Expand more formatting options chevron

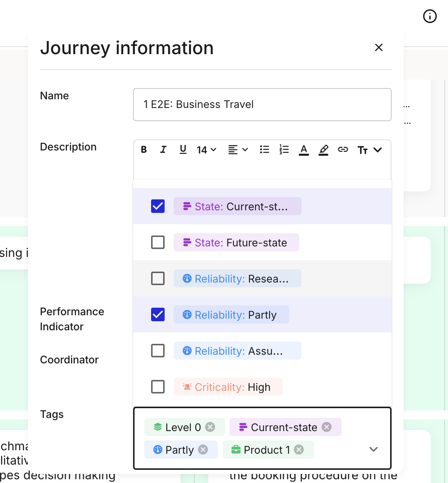pyautogui.click(x=378, y=150)
